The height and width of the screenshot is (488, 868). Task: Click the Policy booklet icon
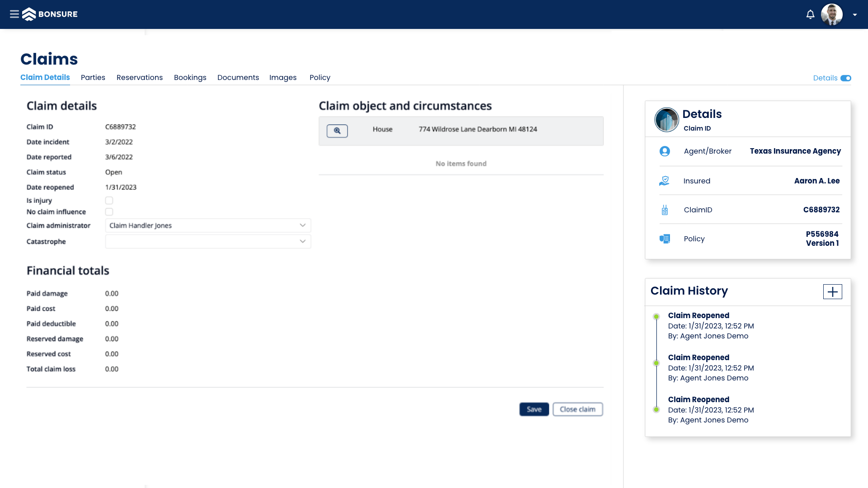665,239
